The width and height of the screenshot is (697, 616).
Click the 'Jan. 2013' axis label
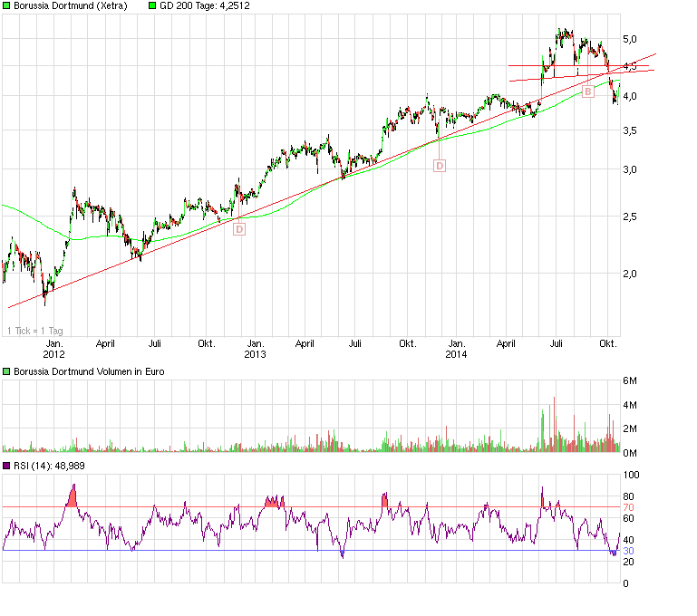256,349
